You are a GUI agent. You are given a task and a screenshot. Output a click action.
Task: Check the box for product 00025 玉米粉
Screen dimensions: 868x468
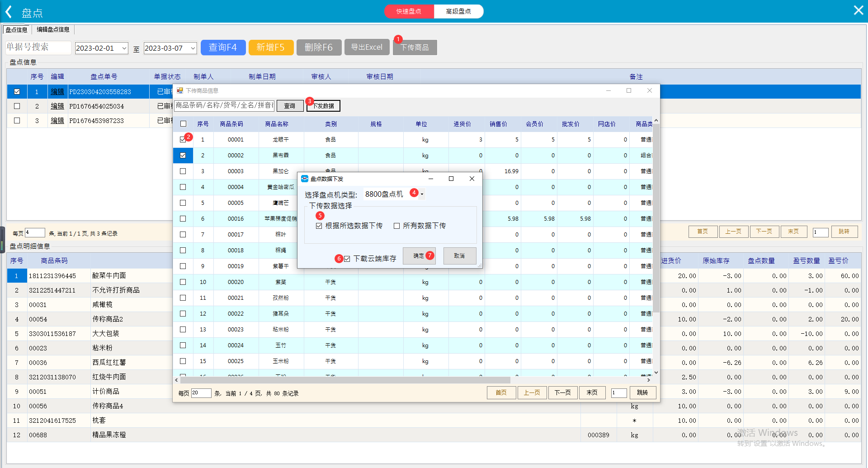(183, 361)
